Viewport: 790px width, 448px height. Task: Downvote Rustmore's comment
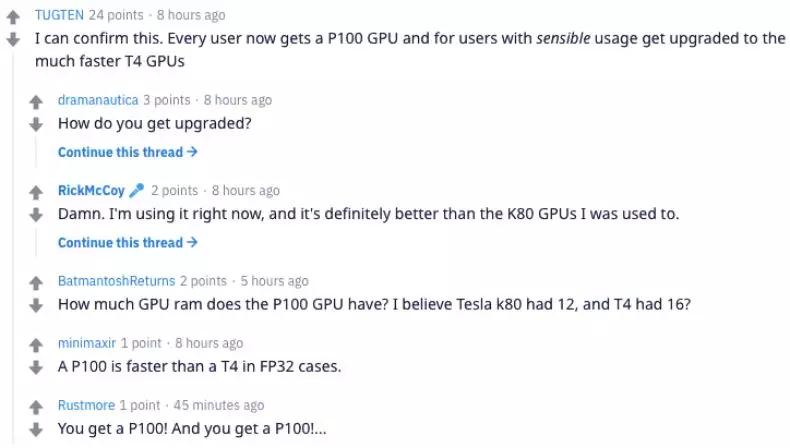(36, 428)
